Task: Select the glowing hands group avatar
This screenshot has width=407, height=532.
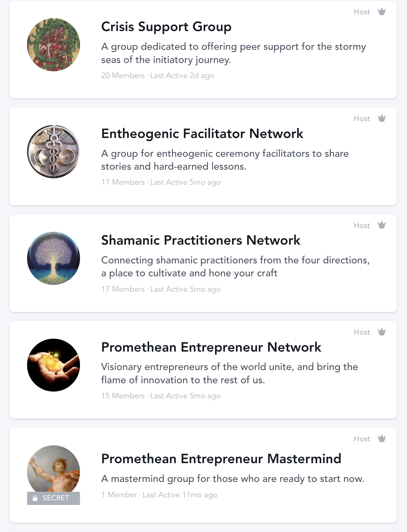Action: [x=54, y=365]
